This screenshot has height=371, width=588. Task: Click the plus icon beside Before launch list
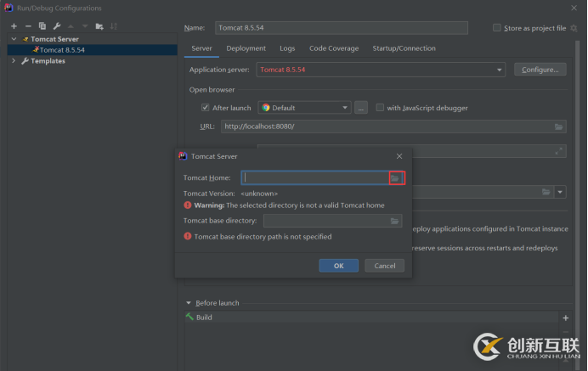(566, 318)
